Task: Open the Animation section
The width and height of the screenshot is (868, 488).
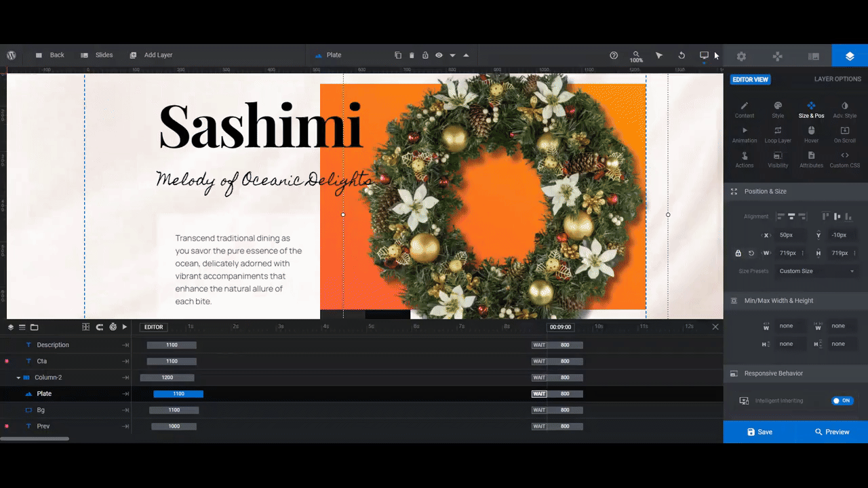Action: click(745, 135)
